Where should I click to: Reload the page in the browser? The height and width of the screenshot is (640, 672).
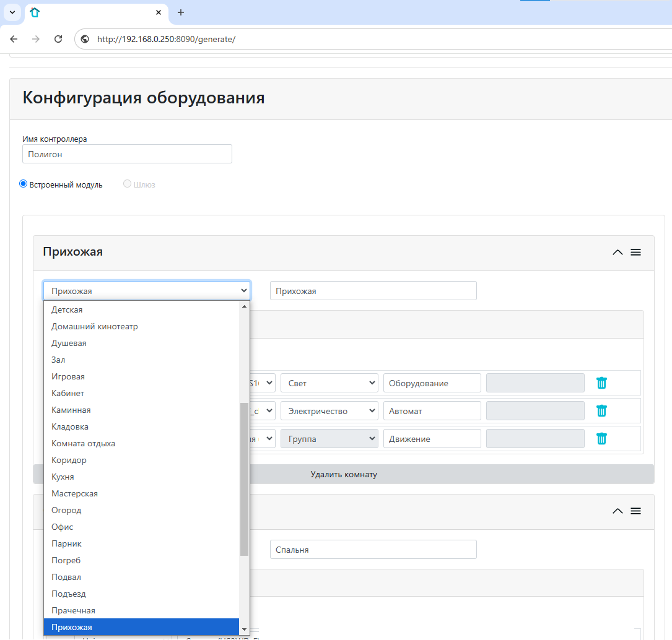click(58, 39)
